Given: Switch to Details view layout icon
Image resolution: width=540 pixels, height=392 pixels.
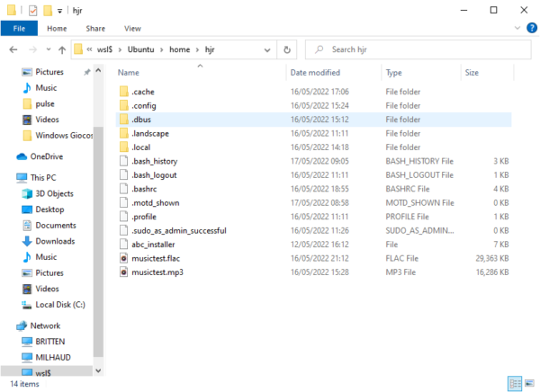Looking at the screenshot, I should pos(515,383).
